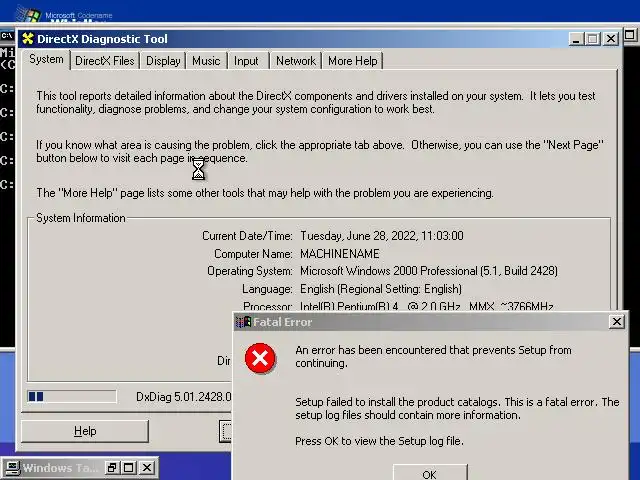Click the Press OK to view Setup log text
This screenshot has height=480, width=640.
coord(379,441)
